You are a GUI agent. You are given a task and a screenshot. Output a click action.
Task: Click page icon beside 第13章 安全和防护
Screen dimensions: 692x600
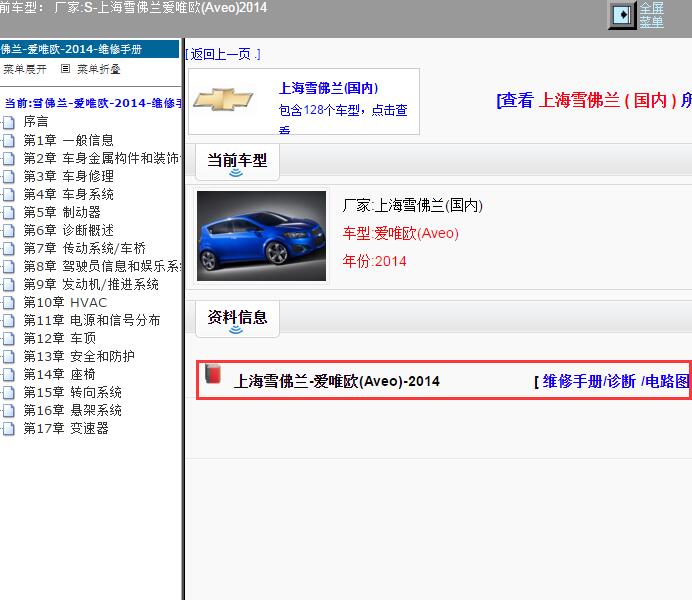coord(9,357)
